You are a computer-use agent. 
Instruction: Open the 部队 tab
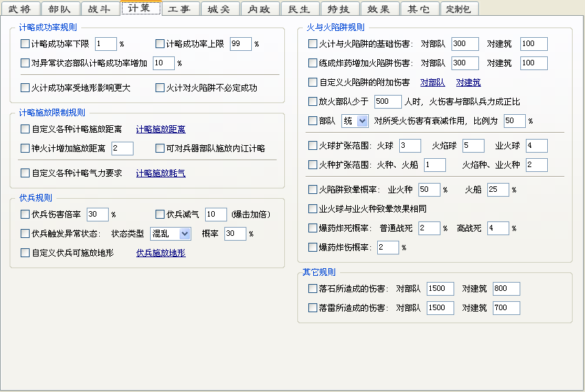(60, 8)
